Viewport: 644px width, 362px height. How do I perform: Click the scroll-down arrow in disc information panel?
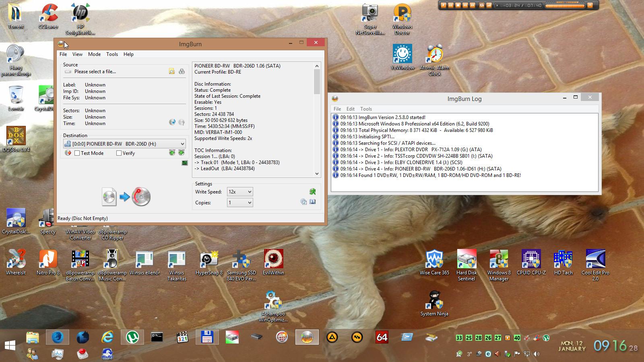(317, 174)
